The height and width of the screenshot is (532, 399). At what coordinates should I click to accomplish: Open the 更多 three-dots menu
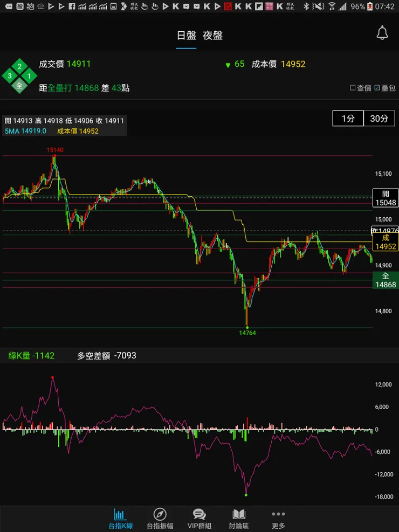click(278, 519)
